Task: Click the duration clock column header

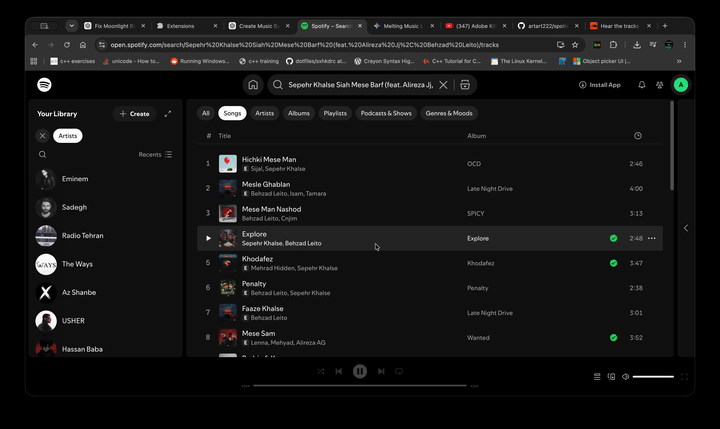Action: pyautogui.click(x=638, y=135)
